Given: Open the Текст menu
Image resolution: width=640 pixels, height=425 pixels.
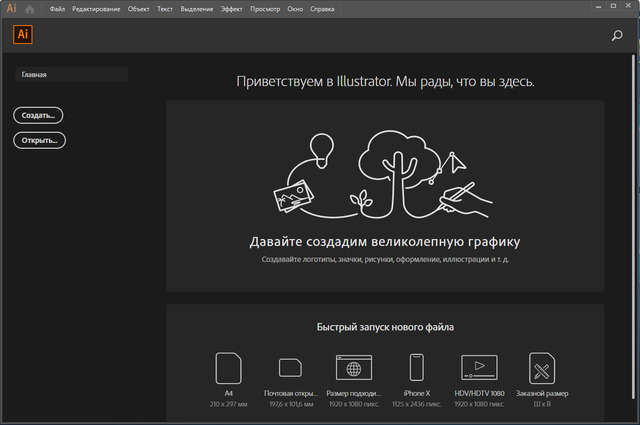Looking at the screenshot, I should (165, 9).
